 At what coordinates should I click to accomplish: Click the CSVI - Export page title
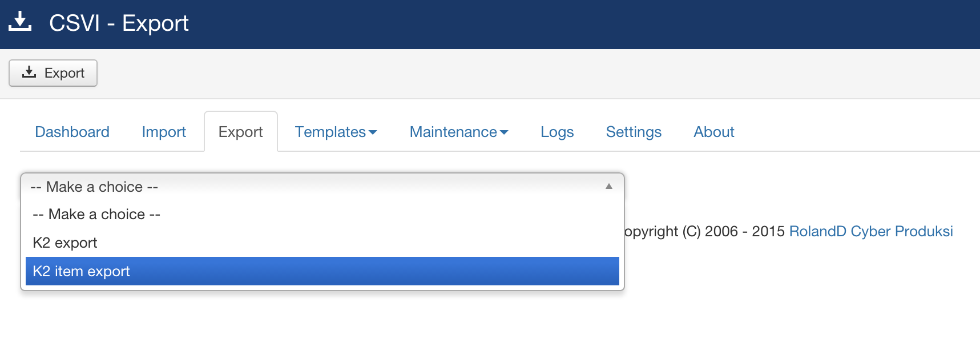tap(119, 23)
